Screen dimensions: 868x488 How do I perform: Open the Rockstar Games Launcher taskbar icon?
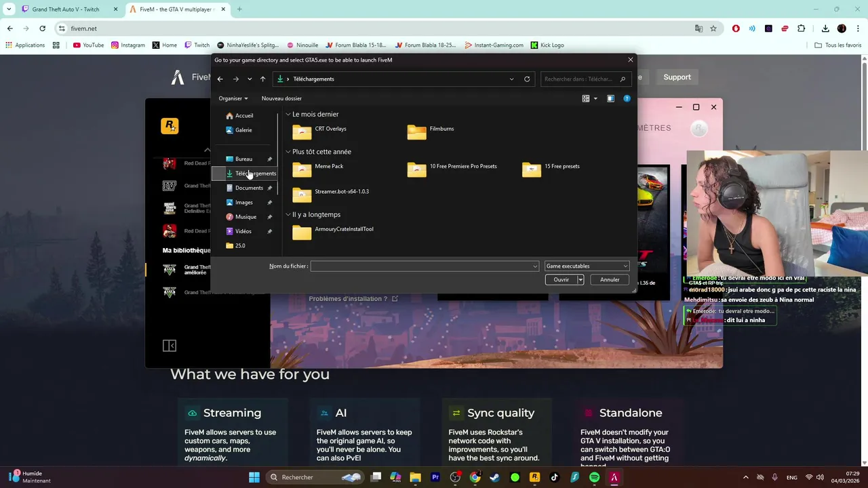(x=534, y=477)
